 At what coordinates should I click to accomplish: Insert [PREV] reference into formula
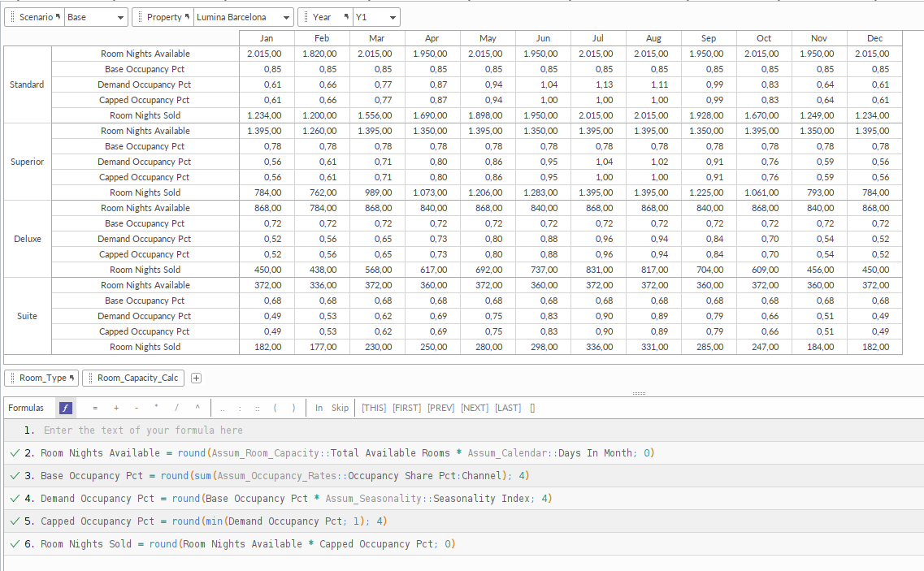point(440,408)
